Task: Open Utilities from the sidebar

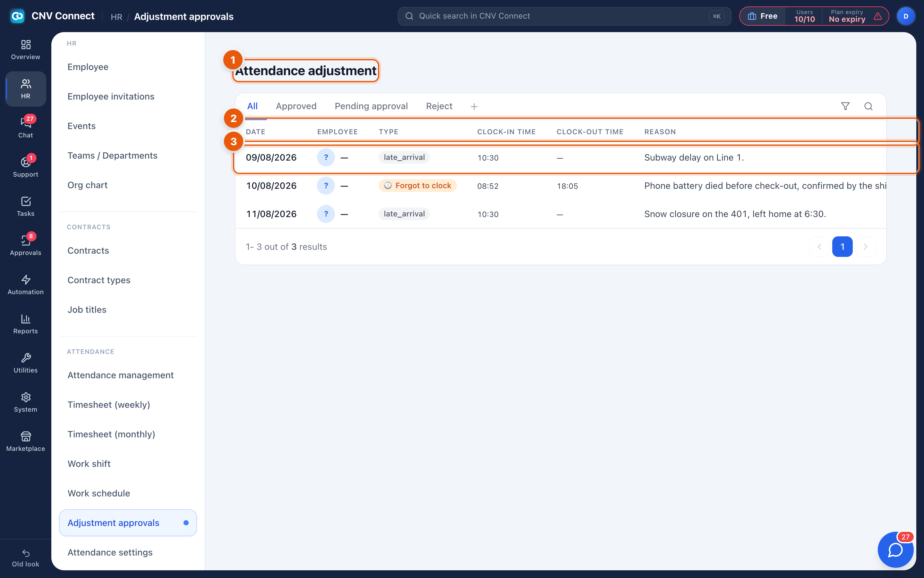Action: (26, 363)
